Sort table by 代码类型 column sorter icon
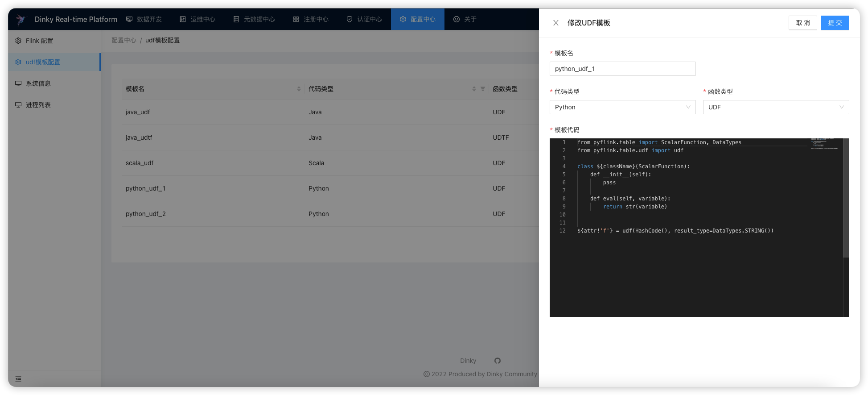Screen dimensions: 868x395 point(474,89)
